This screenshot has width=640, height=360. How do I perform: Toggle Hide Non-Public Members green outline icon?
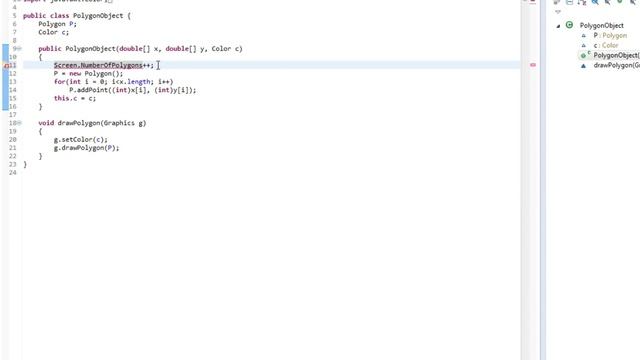pyautogui.click(x=620, y=2)
